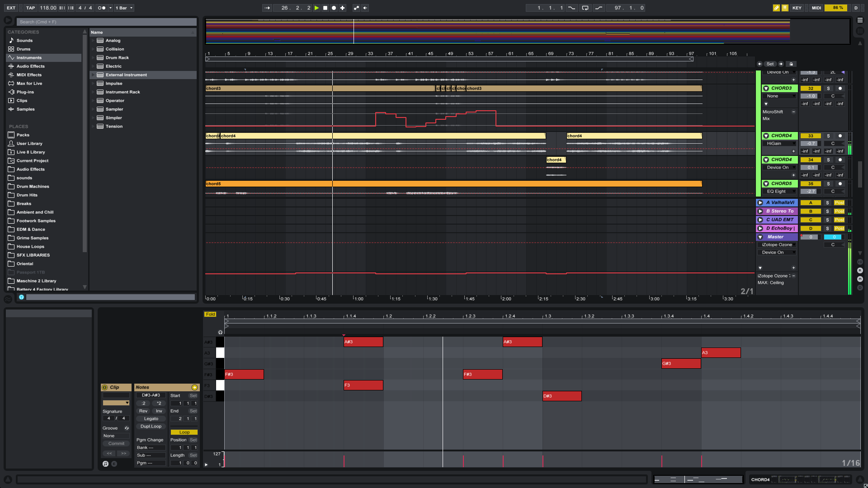Click the Legato button

click(151, 418)
